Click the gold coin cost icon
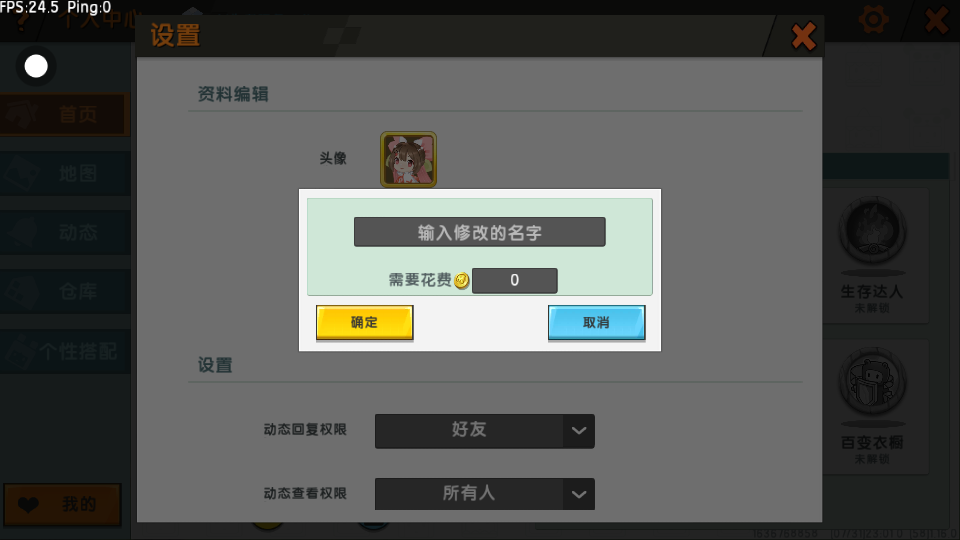The height and width of the screenshot is (540, 960). click(462, 280)
